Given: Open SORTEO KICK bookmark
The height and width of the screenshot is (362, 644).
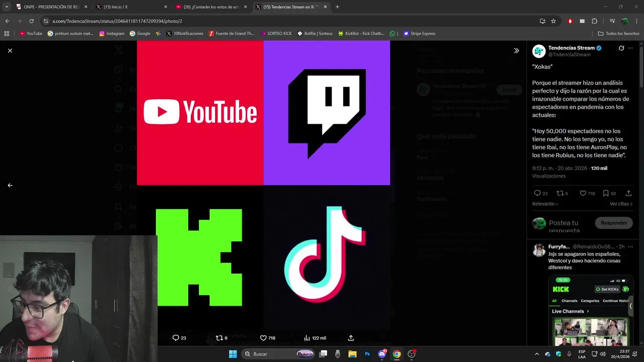Looking at the screenshot, I should pos(276,33).
